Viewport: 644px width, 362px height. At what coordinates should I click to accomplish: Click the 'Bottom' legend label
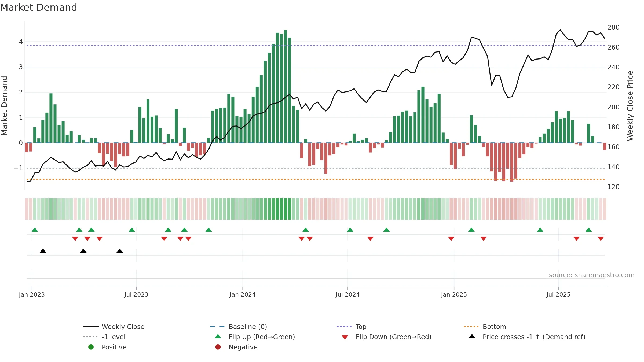494,327
